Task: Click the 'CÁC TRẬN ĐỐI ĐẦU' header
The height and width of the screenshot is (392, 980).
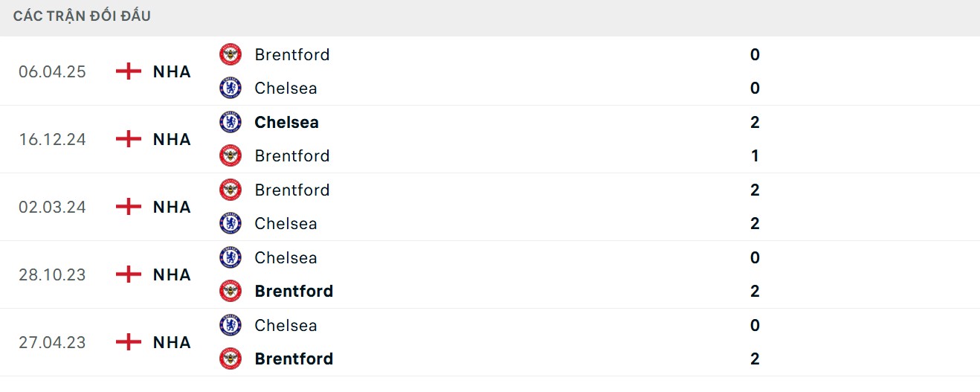Action: point(82,16)
